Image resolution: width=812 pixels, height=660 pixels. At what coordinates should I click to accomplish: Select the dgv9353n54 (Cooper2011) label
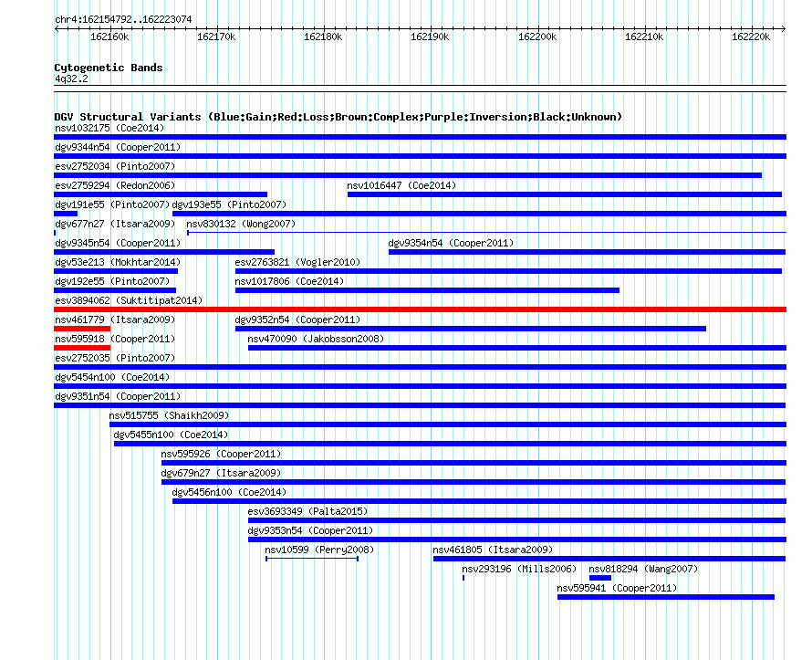311,530
